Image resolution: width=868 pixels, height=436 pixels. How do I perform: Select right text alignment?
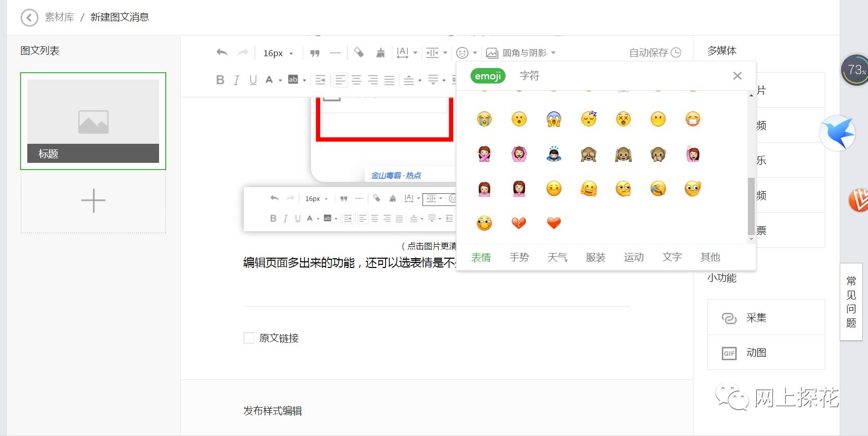point(373,80)
